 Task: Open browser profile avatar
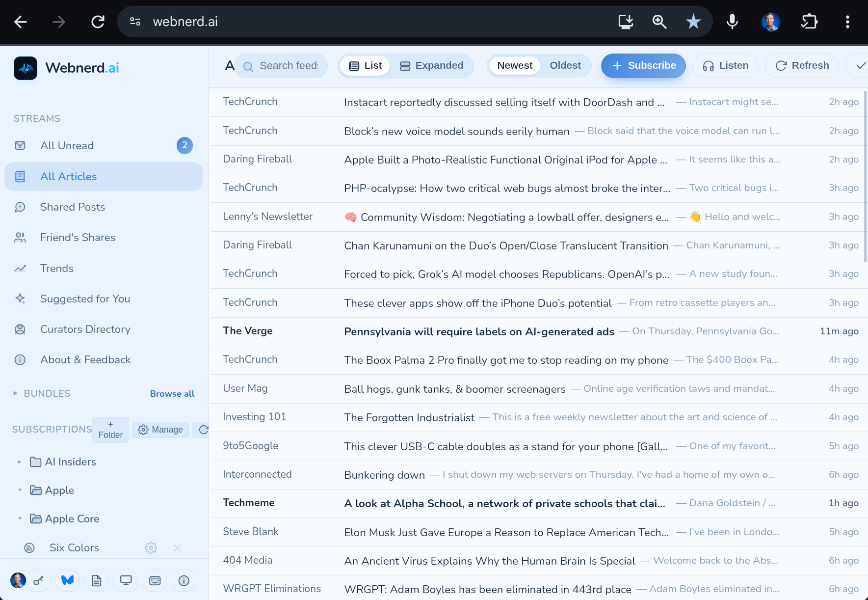click(771, 22)
